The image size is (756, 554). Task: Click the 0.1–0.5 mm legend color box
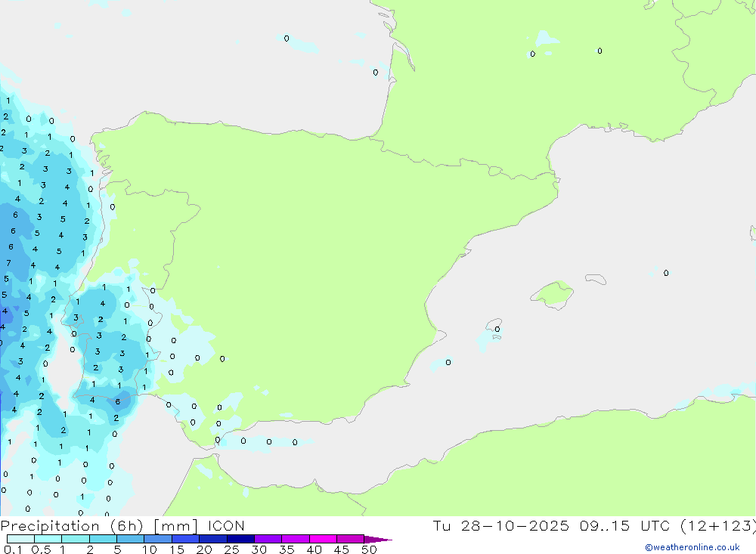point(20,539)
